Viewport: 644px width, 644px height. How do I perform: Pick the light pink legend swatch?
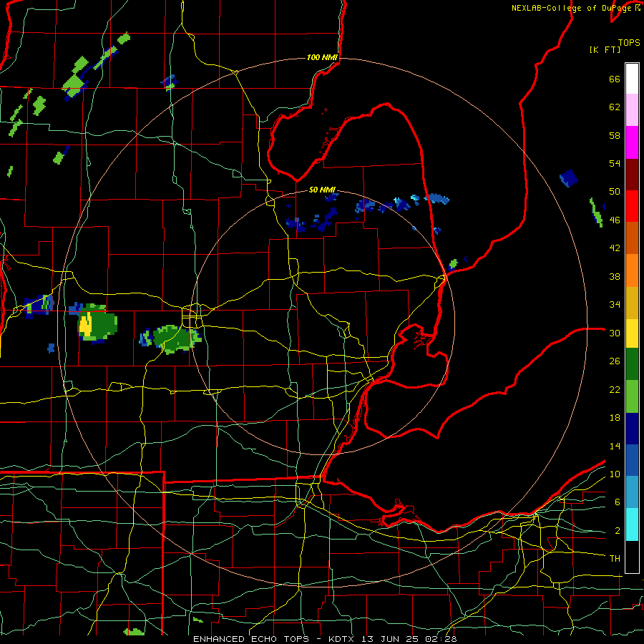(x=632, y=109)
